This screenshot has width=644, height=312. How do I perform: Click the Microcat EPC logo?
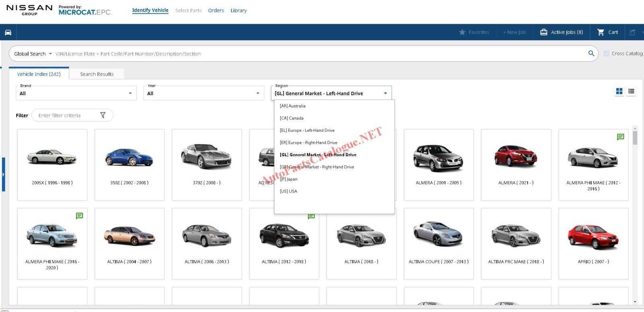(x=85, y=10)
